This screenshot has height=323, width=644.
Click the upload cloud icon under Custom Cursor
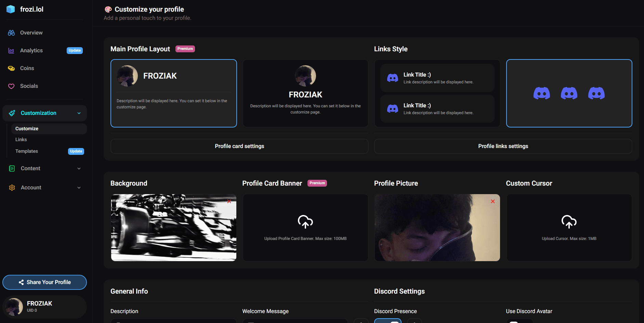(569, 221)
